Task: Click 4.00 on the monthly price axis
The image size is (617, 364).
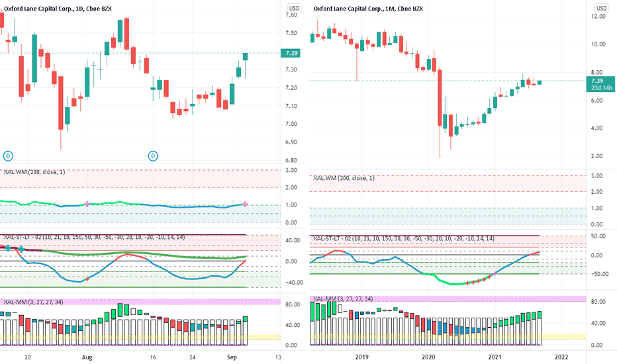Action: [x=597, y=128]
